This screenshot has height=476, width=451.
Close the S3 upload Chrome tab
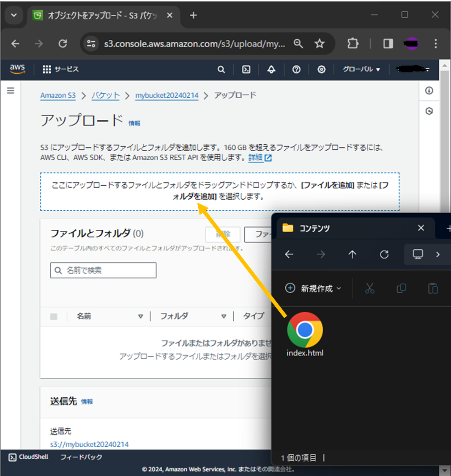169,15
